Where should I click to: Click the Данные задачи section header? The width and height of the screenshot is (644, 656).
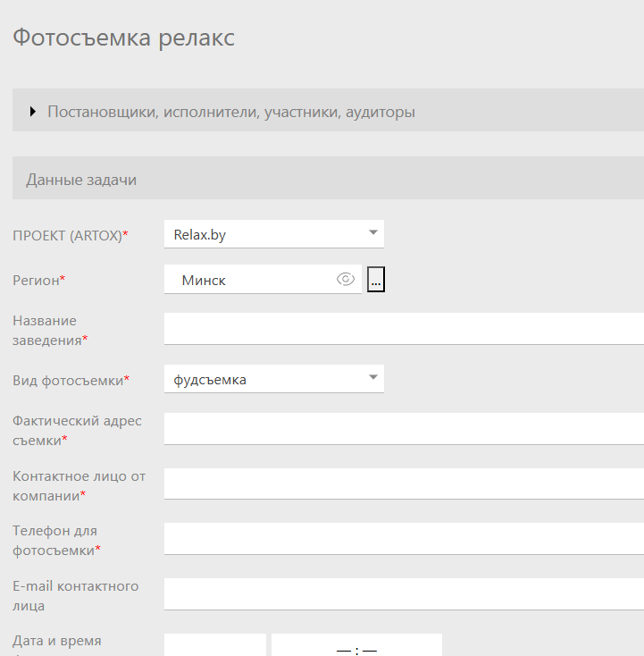click(329, 178)
